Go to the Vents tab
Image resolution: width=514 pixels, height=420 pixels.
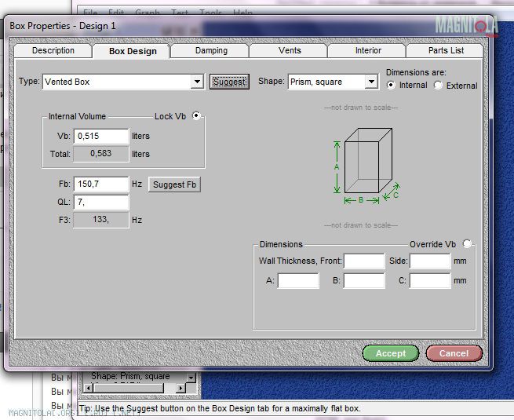(289, 51)
